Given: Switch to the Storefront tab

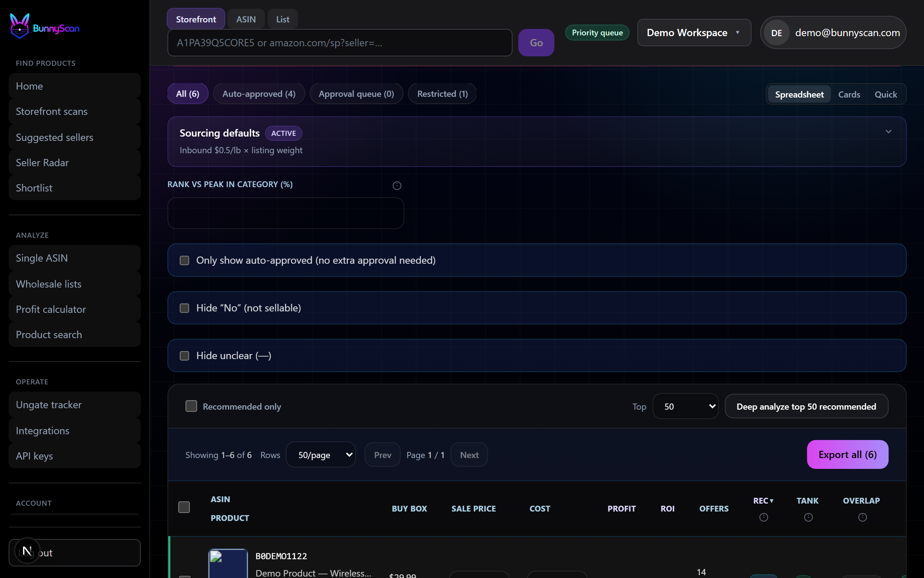Looking at the screenshot, I should pyautogui.click(x=196, y=19).
